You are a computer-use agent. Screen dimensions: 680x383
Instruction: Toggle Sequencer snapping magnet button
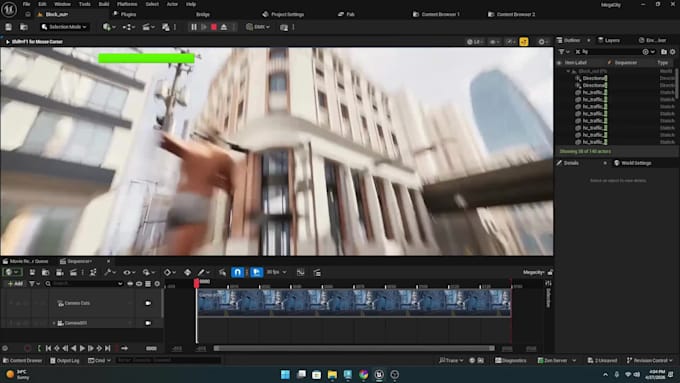(237, 272)
